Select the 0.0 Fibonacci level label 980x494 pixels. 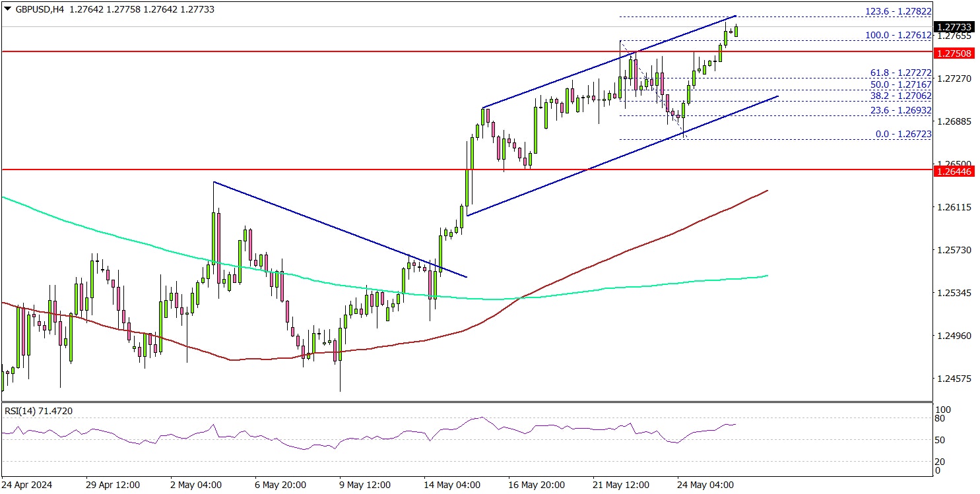click(903, 134)
